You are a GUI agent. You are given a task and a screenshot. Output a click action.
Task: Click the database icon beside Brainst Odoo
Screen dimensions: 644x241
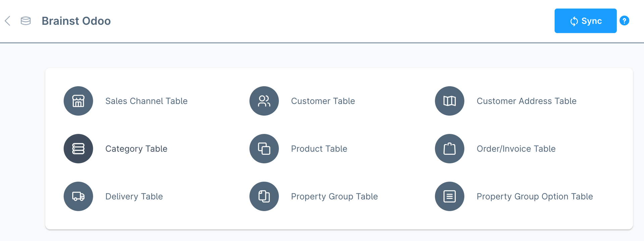(x=26, y=21)
